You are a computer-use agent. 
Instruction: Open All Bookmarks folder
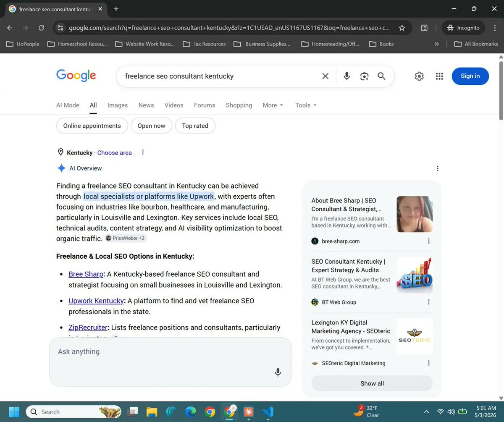(x=476, y=44)
